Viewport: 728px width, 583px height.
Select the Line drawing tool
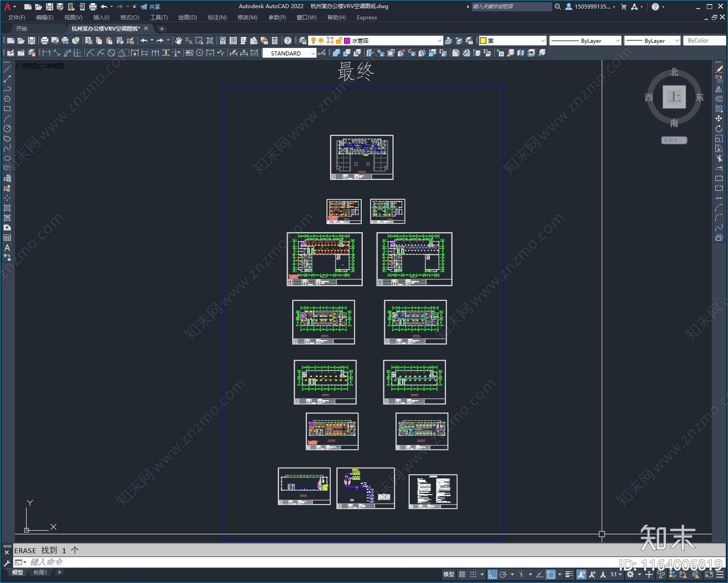point(7,69)
